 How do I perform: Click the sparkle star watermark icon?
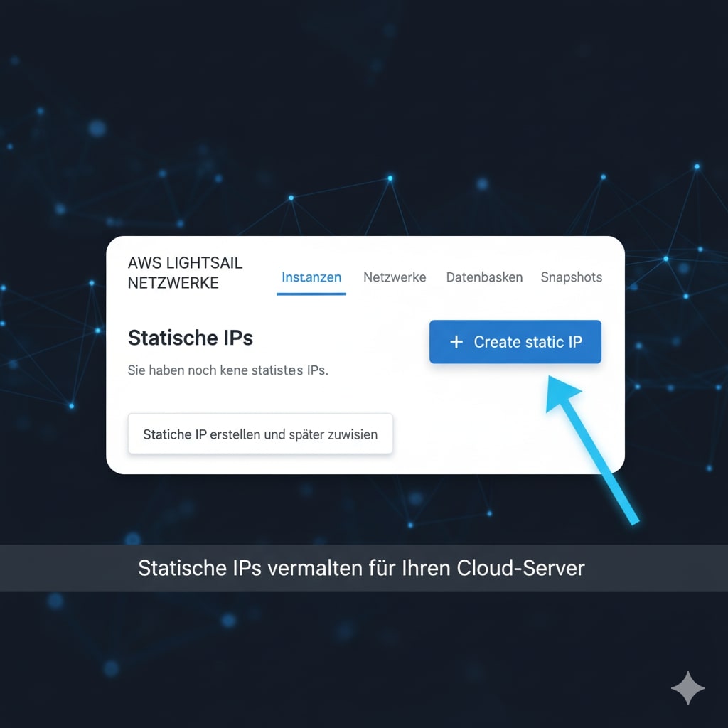tap(687, 688)
